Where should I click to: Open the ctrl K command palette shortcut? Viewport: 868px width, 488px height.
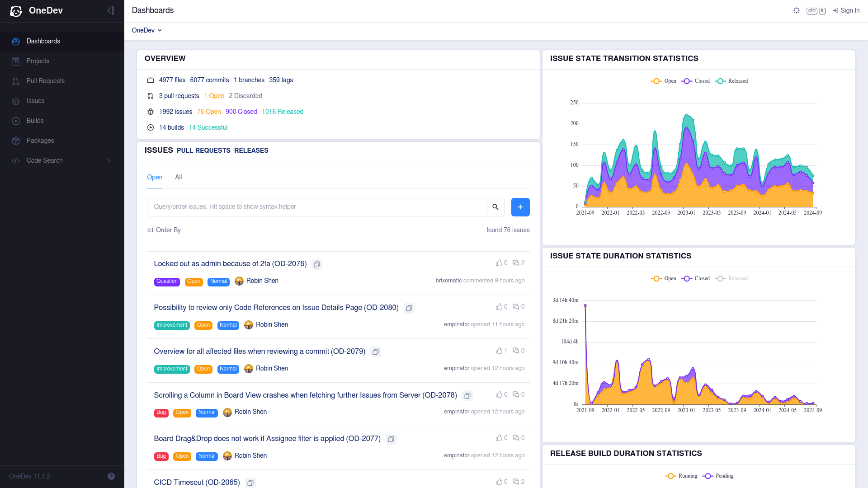(x=816, y=10)
